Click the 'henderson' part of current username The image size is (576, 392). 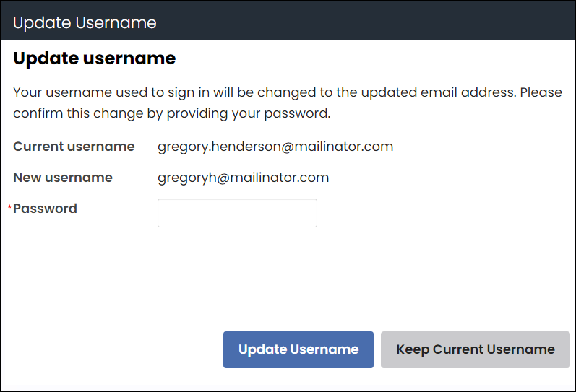pos(237,147)
